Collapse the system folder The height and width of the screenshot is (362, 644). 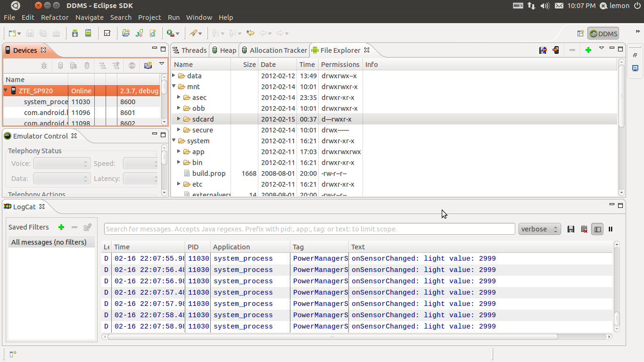coord(173,140)
